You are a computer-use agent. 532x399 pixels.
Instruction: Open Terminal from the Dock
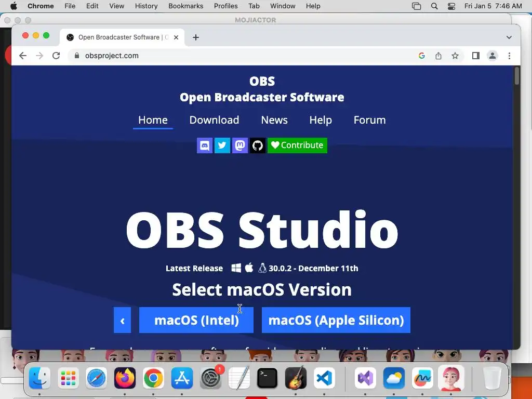point(268,378)
